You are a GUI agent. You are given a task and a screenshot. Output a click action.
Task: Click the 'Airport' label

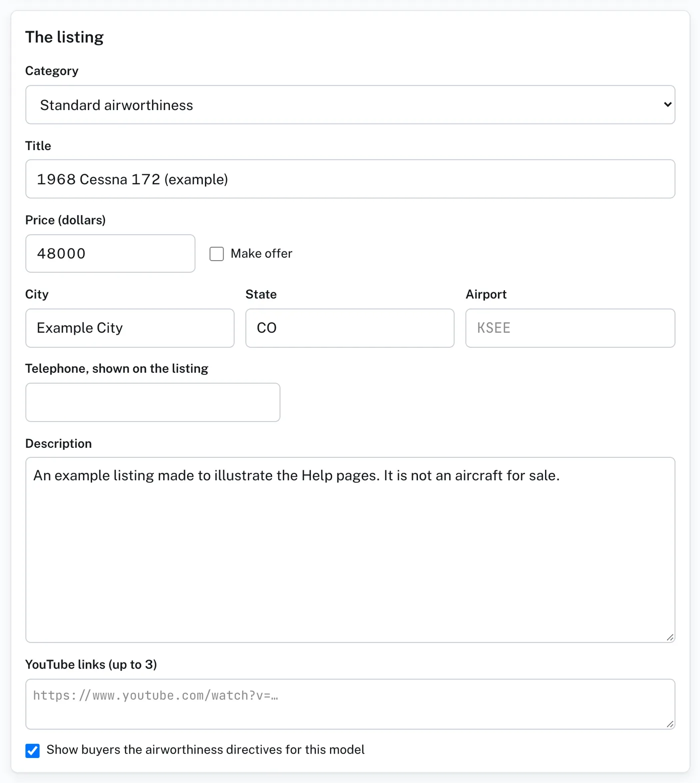pyautogui.click(x=486, y=294)
